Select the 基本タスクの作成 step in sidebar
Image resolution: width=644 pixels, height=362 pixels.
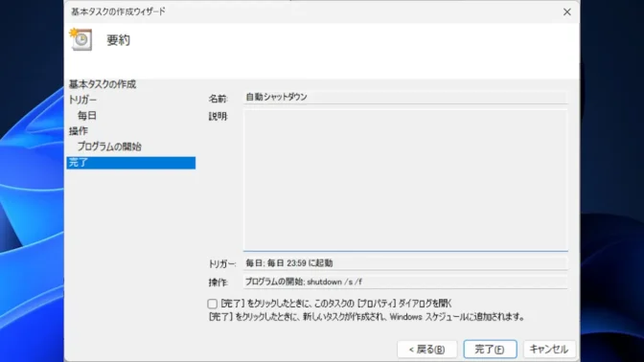coord(103,84)
